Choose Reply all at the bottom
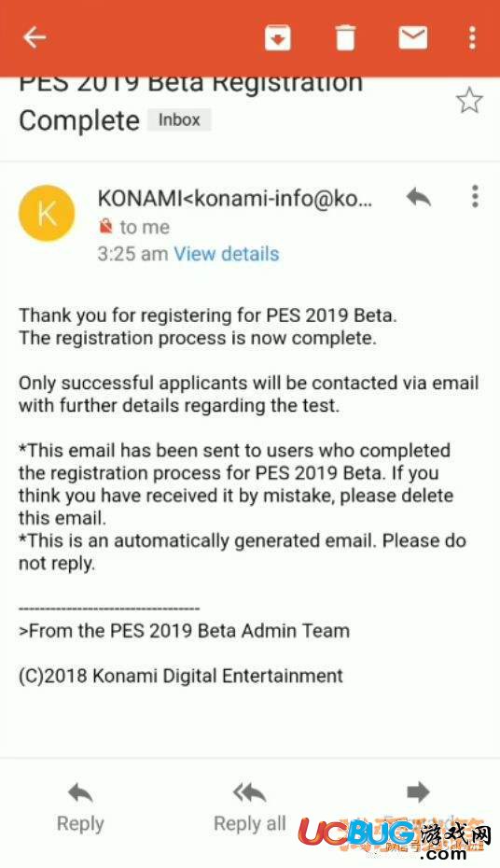Viewport: 500px width, 868px height. [250, 806]
